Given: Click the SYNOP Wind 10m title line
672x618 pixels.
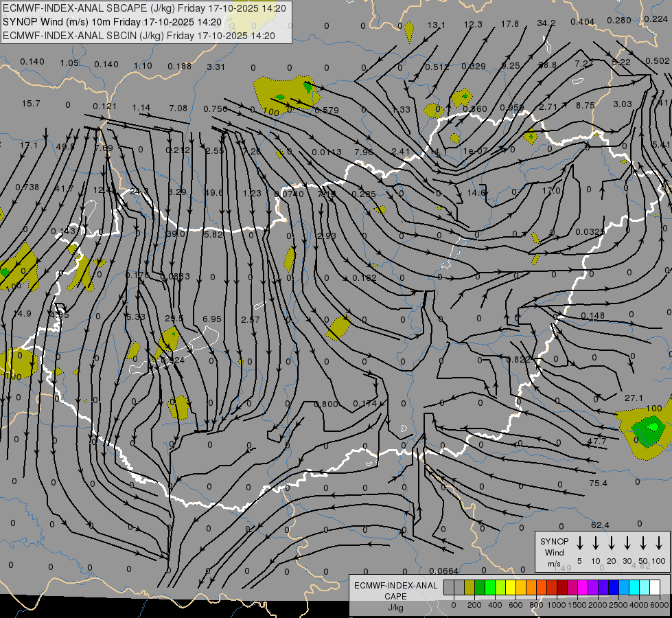Looking at the screenshot, I should tap(113, 22).
